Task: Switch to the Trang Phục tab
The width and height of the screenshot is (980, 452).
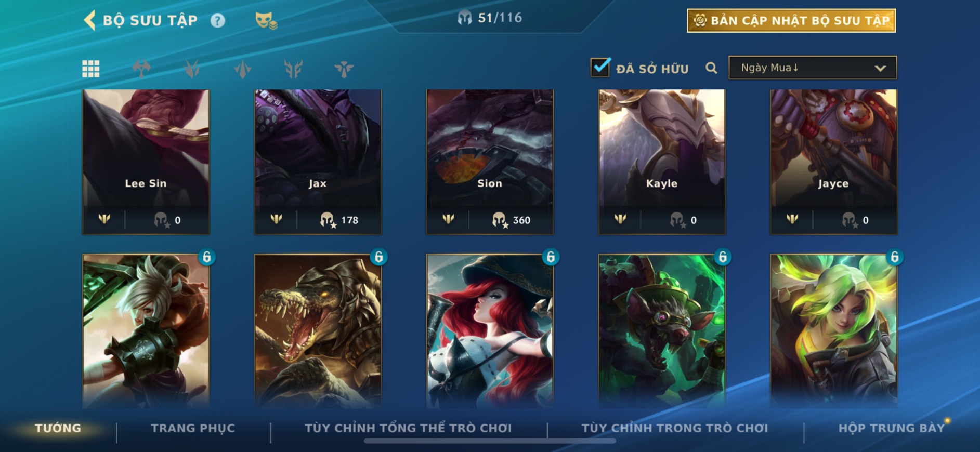Action: point(193,428)
